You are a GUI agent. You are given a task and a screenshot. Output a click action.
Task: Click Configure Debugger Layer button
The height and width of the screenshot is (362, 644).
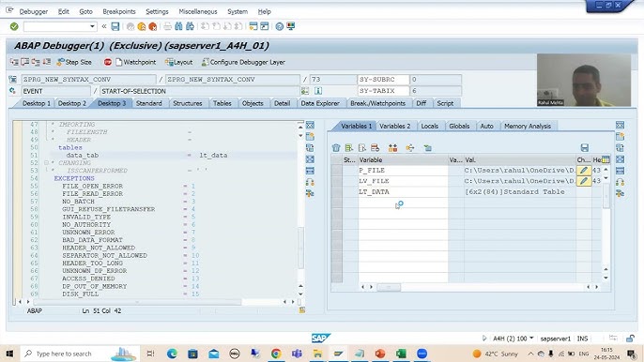243,62
